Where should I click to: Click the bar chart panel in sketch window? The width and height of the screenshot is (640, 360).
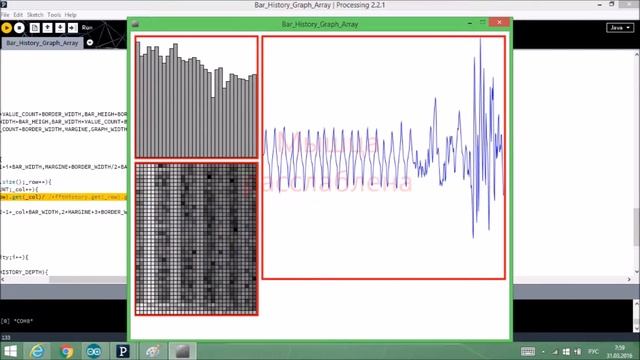[196, 97]
